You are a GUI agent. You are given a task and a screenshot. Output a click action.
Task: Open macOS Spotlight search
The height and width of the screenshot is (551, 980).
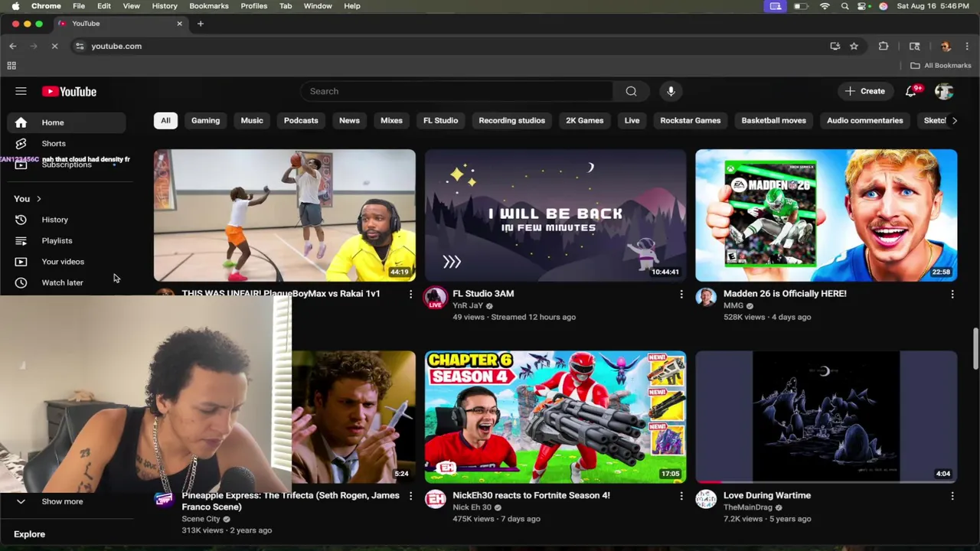click(844, 6)
